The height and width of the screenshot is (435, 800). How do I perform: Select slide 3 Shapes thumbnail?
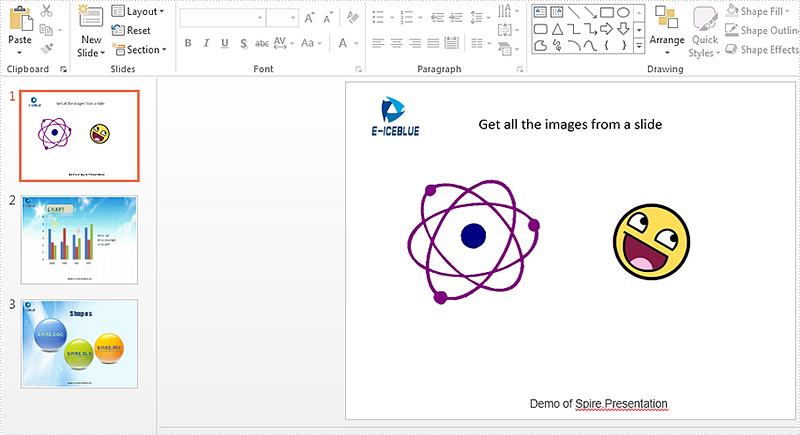[79, 344]
